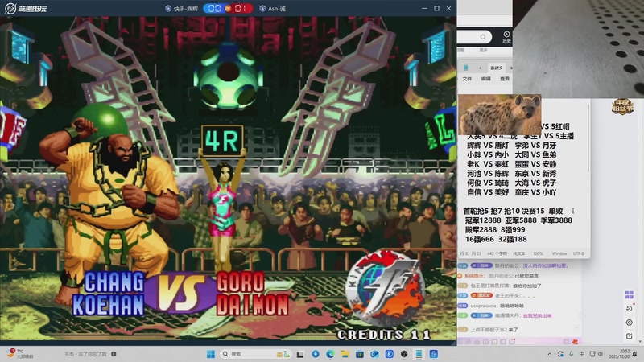Click the moon night-mode icon on right sidebar

(629, 308)
